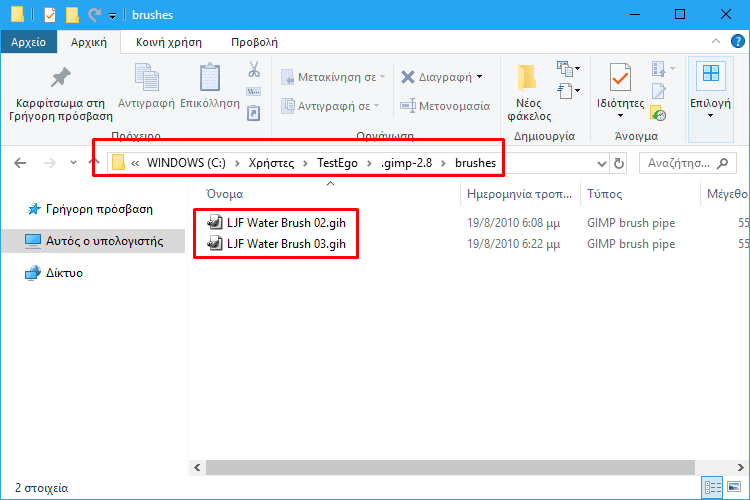
Task: Sort by the Όνομα column header
Action: 224,194
